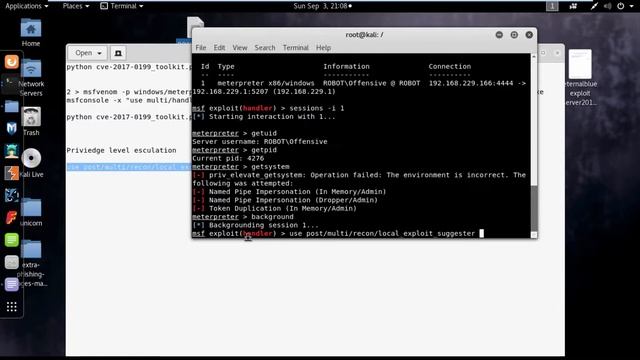Screen dimensions: 640x360
Task: Open the Applications menu
Action: pyautogui.click(x=27, y=6)
